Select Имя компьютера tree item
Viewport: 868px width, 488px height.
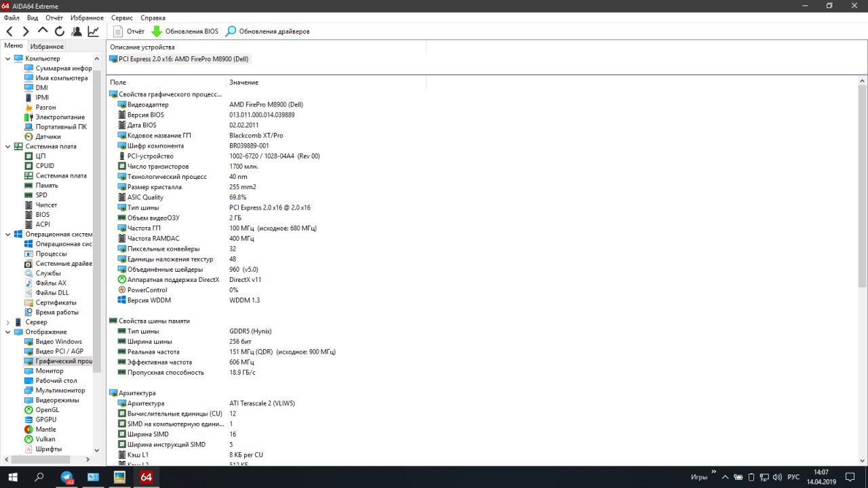[x=56, y=78]
